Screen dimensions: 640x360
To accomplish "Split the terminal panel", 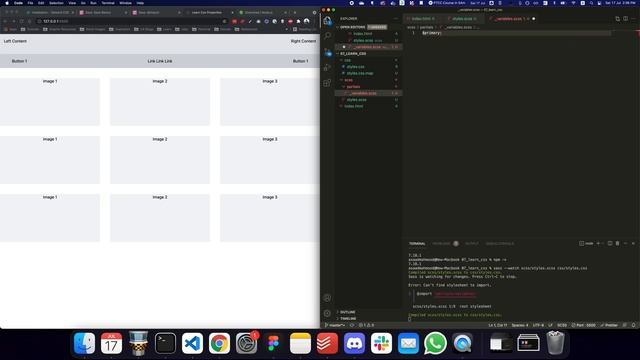I will 610,243.
